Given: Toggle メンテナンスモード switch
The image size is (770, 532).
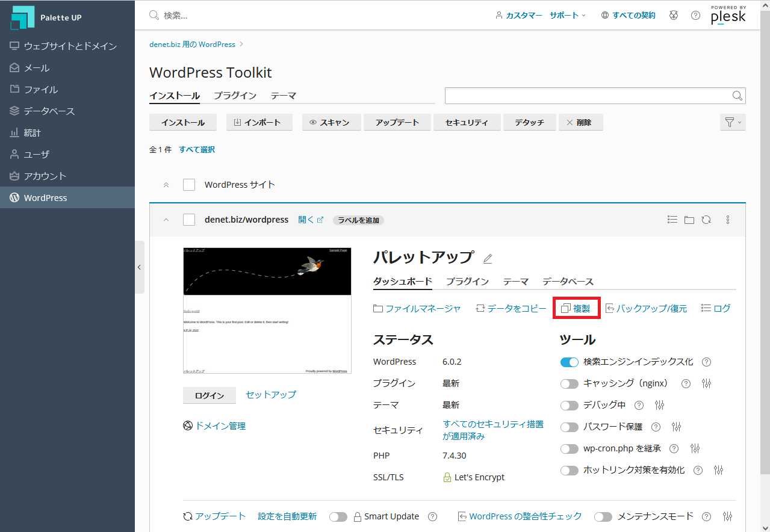Looking at the screenshot, I should pyautogui.click(x=603, y=516).
